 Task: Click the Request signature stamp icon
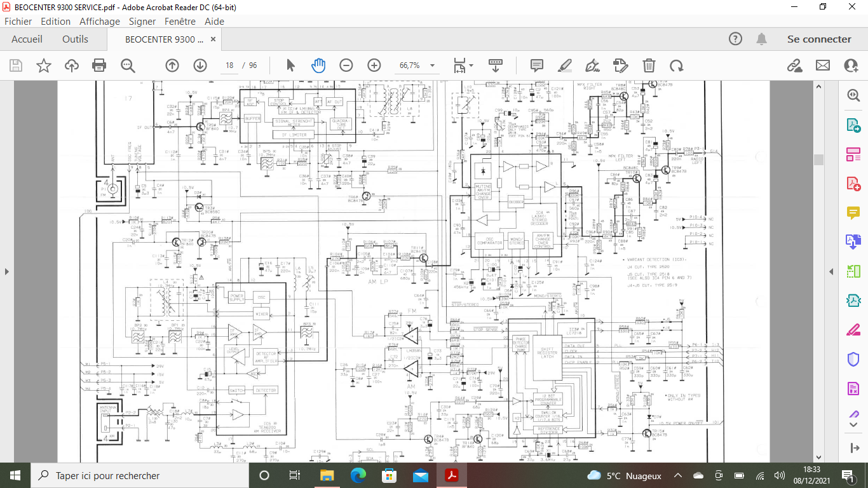click(621, 65)
